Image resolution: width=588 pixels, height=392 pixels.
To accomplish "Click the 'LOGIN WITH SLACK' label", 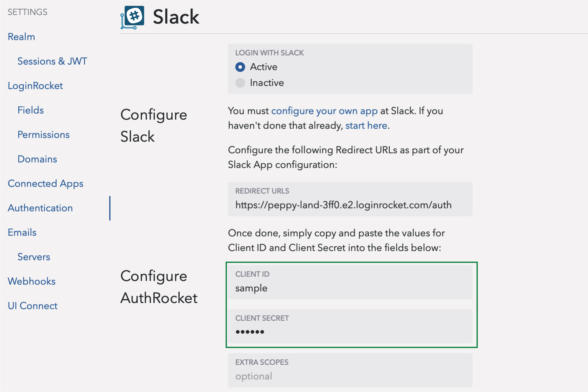I will (270, 53).
